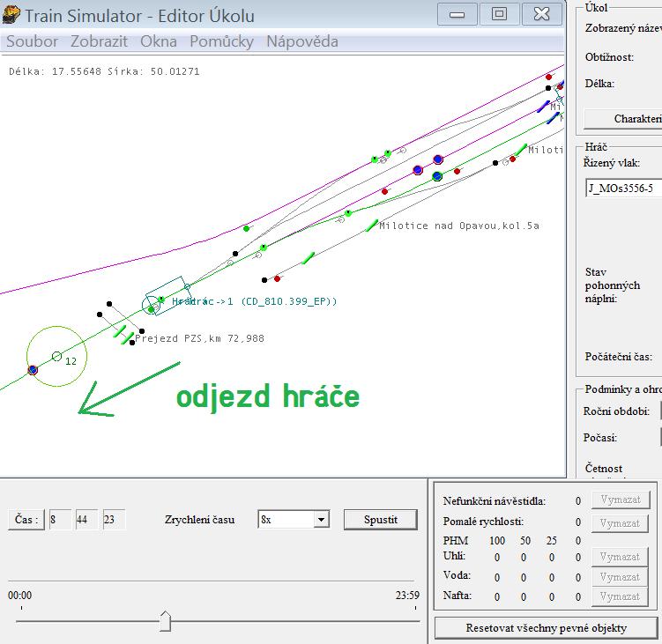Open the Zobrazit menu
662x644 pixels.
[x=99, y=41]
